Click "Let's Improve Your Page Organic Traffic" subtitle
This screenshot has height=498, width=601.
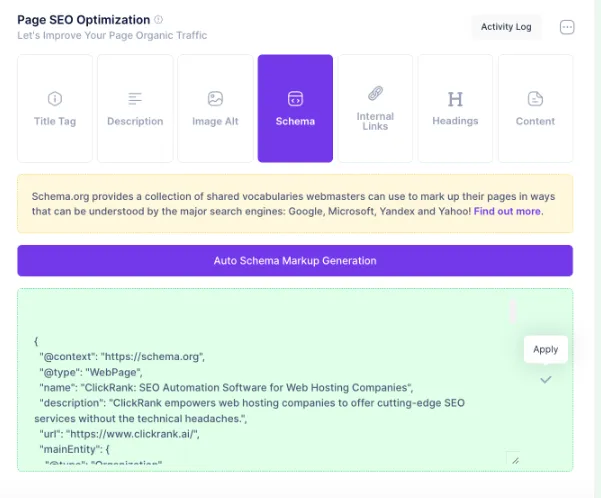112,36
